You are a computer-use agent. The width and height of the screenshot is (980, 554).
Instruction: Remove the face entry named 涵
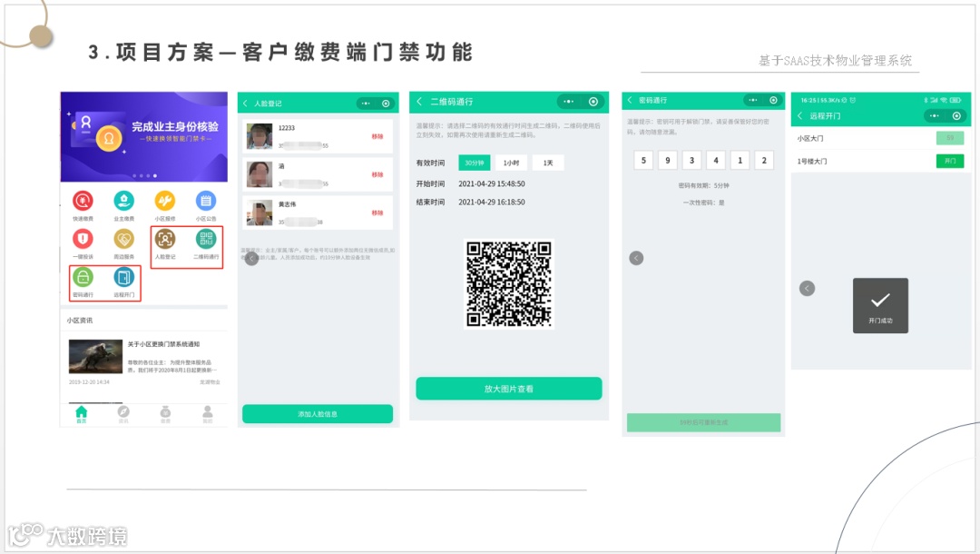(x=377, y=174)
